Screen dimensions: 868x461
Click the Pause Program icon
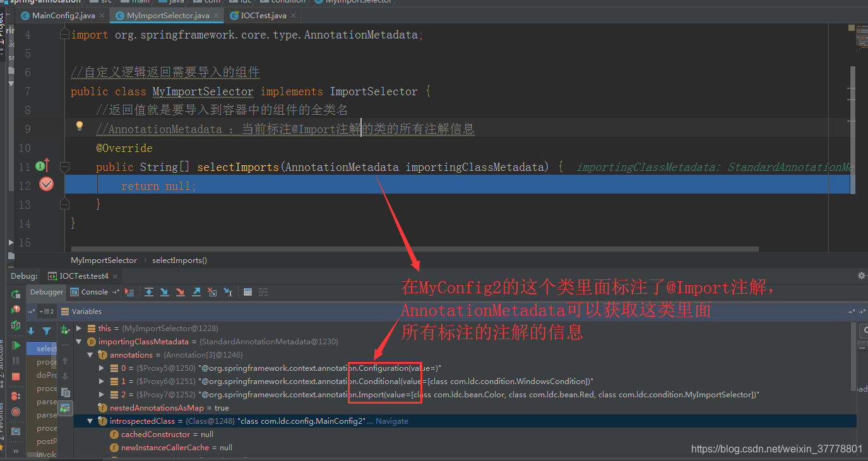tap(16, 361)
